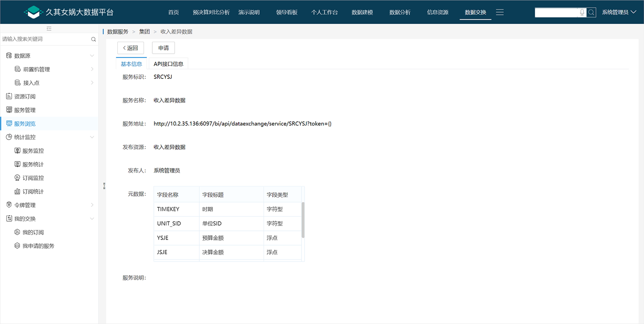Viewport: 644px width, 324px height.
Task: Expand the 前置机管理 submenu arrow
Action: pos(92,69)
